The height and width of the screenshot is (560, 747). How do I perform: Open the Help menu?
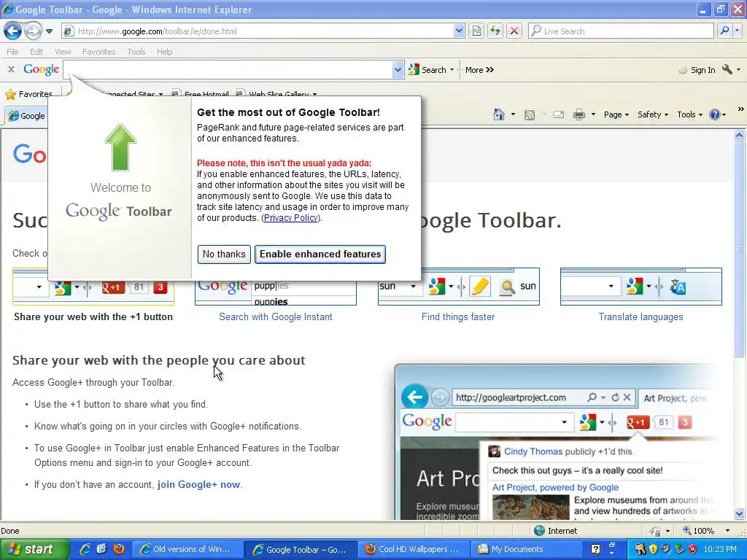pos(164,52)
